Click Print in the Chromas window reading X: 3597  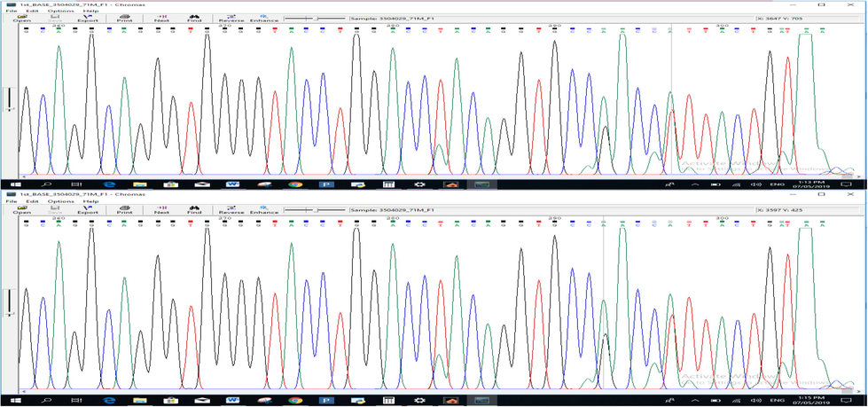click(124, 210)
